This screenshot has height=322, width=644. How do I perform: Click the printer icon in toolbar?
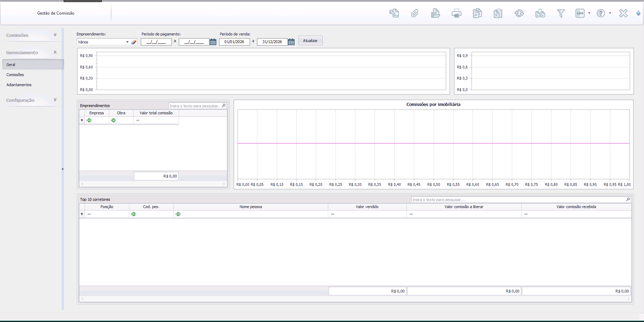pyautogui.click(x=456, y=14)
